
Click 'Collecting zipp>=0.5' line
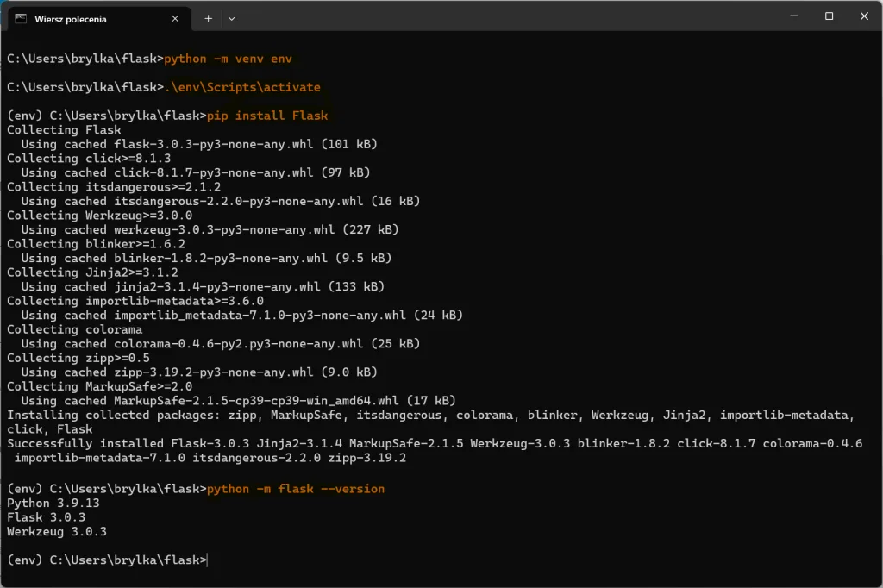point(78,358)
